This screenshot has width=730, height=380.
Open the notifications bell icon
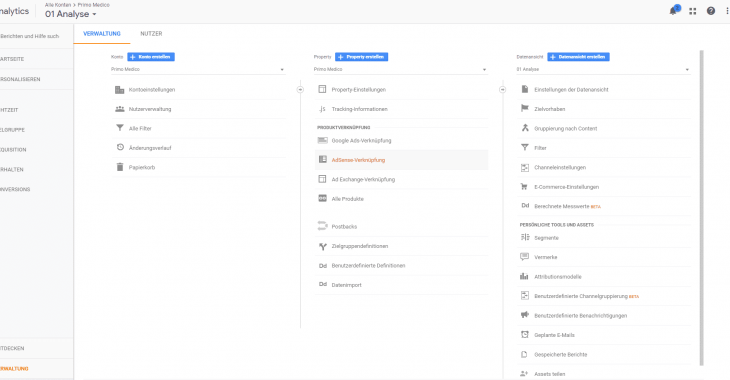(x=674, y=11)
